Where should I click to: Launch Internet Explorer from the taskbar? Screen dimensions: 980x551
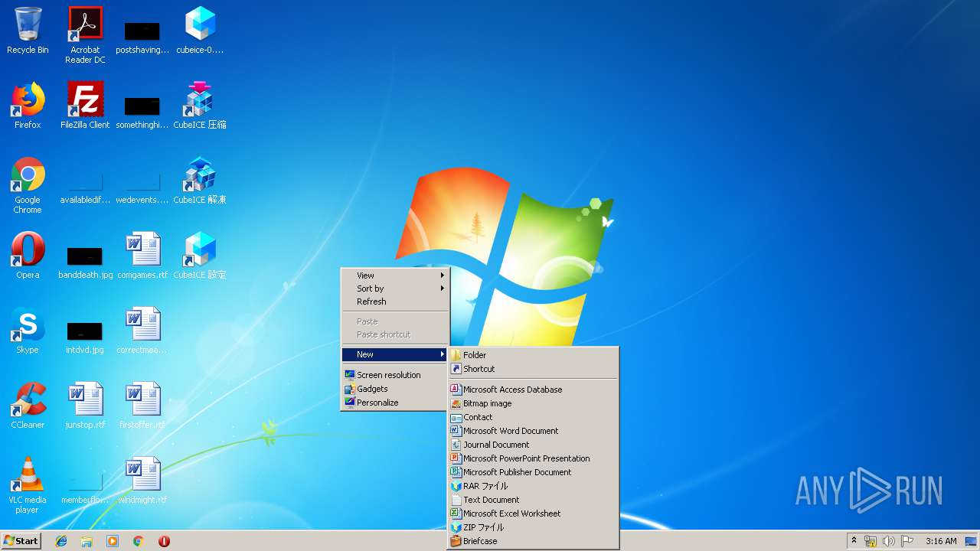click(x=61, y=541)
